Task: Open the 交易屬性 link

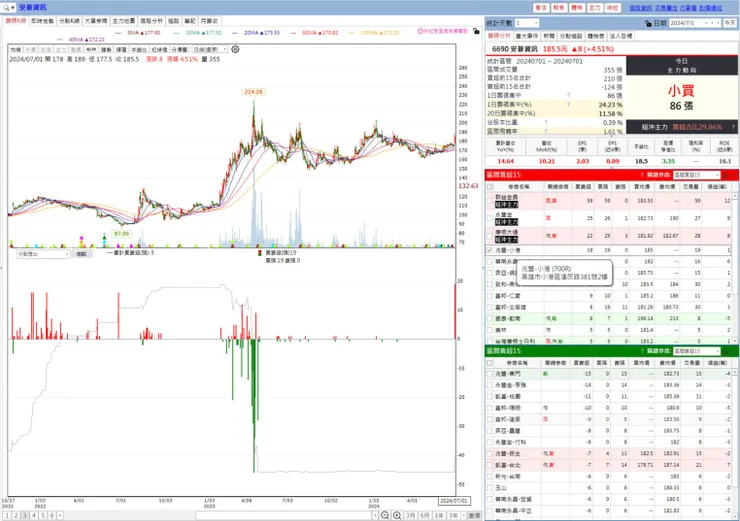Action: [x=666, y=8]
